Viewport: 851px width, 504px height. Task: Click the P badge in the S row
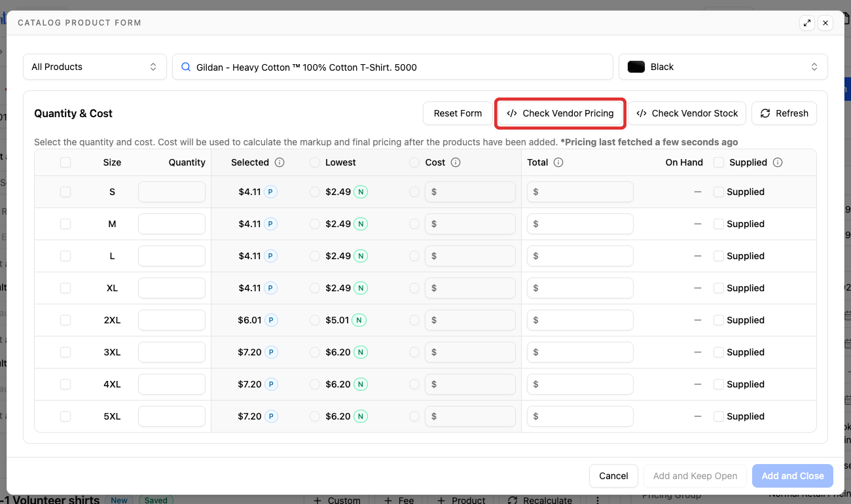point(270,192)
